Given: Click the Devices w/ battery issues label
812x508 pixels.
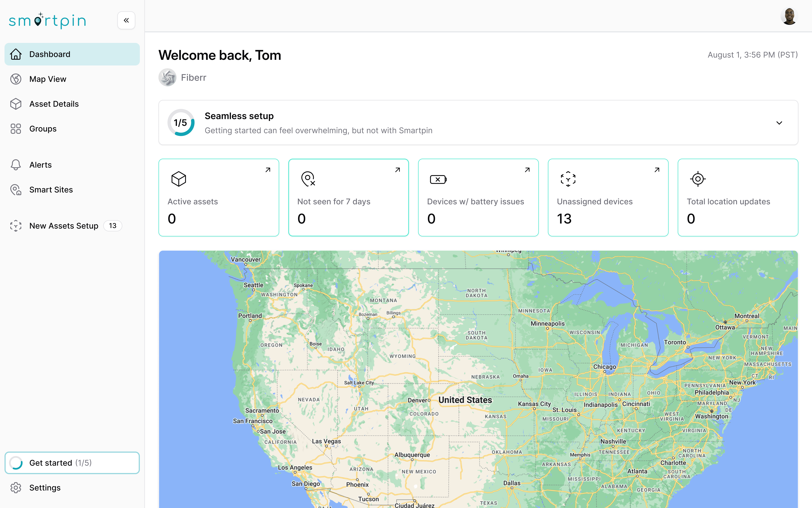Looking at the screenshot, I should coord(475,202).
